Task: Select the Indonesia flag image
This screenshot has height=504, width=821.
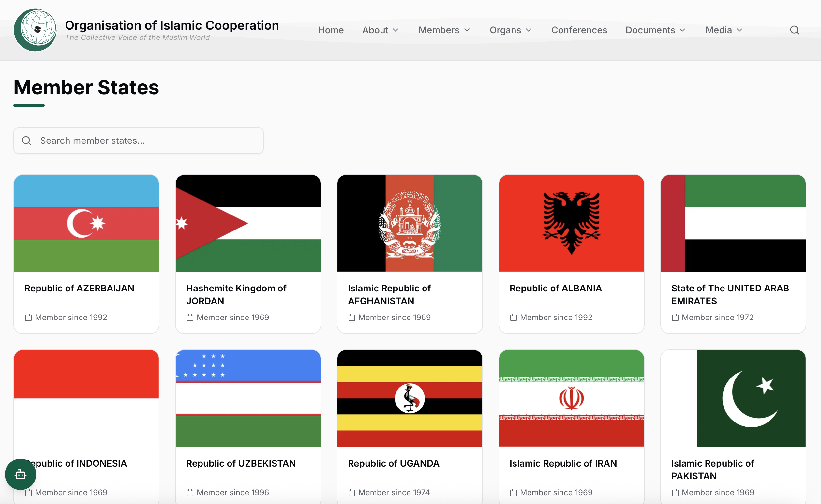Action: 86,398
